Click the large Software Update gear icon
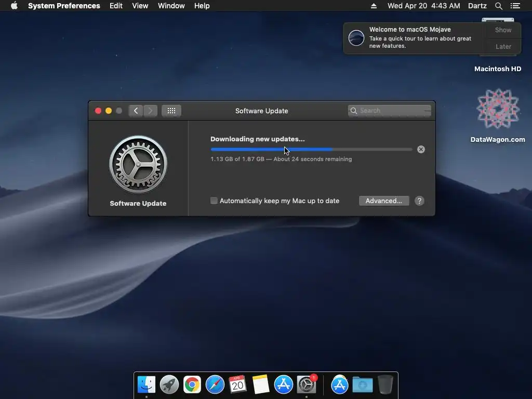Image resolution: width=532 pixels, height=399 pixels. (138, 165)
